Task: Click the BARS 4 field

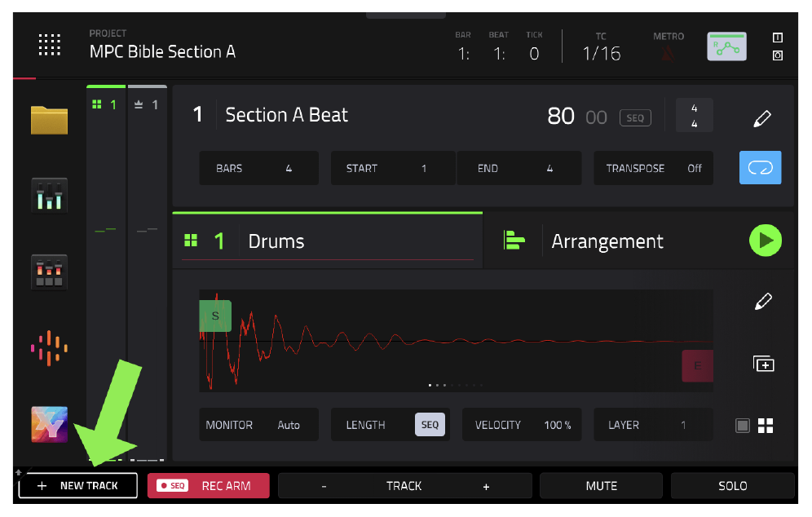Action: [x=259, y=168]
